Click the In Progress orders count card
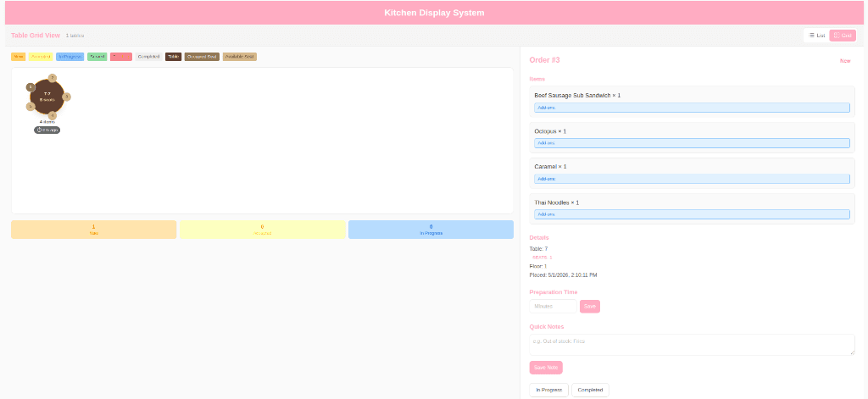This screenshot has width=868, height=399. click(x=431, y=230)
